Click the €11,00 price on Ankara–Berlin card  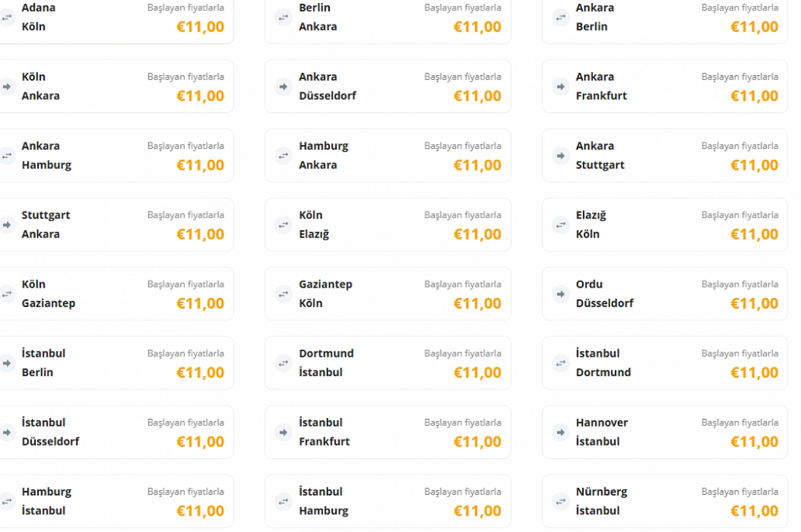pyautogui.click(x=754, y=27)
